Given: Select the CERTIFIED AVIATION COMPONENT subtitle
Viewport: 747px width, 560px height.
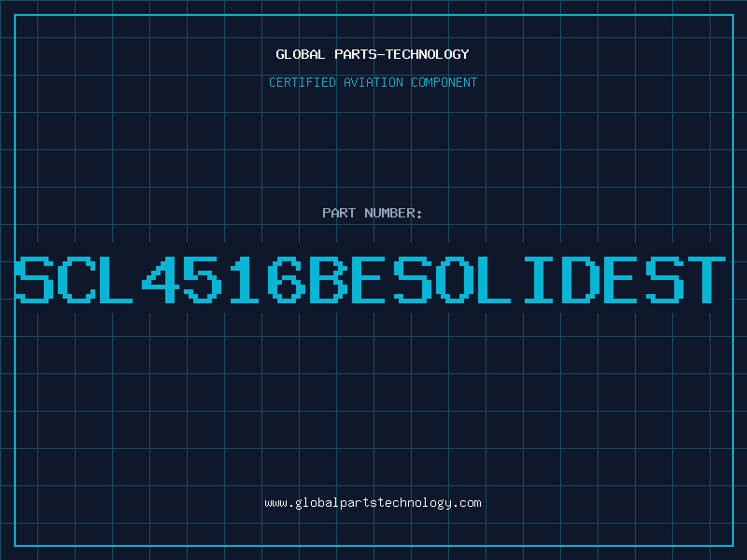Looking at the screenshot, I should click(x=373, y=82).
